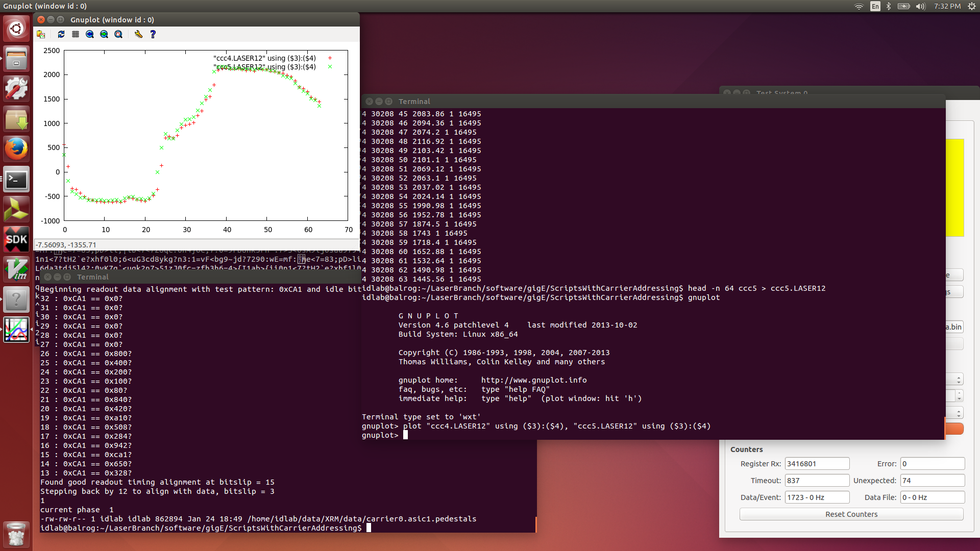Click the Reset Counters button
Screen dimensions: 980x551
coord(851,514)
